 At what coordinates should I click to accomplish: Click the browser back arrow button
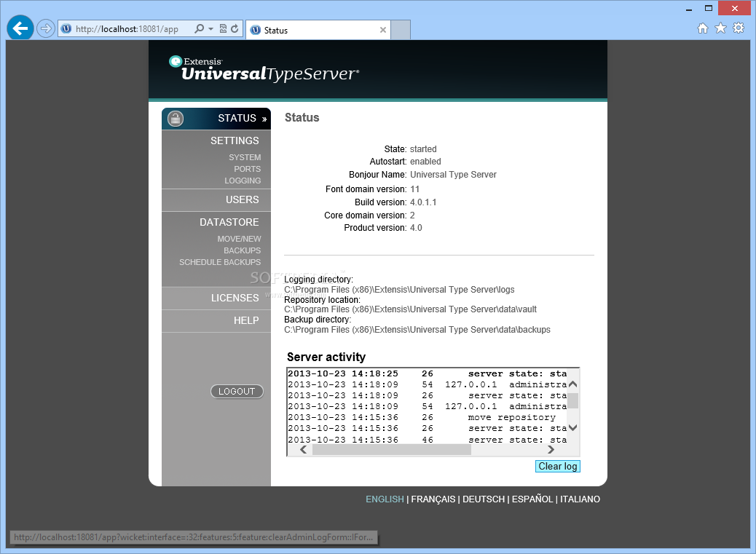pyautogui.click(x=20, y=28)
